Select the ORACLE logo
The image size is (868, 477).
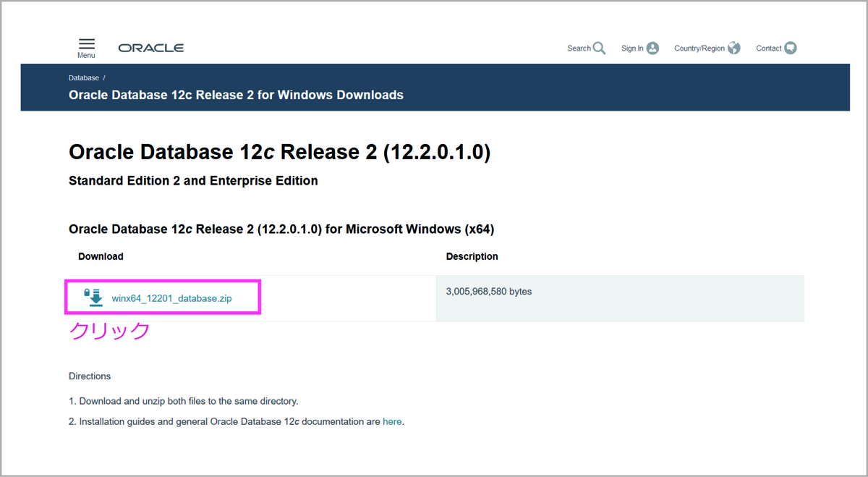[x=150, y=48]
